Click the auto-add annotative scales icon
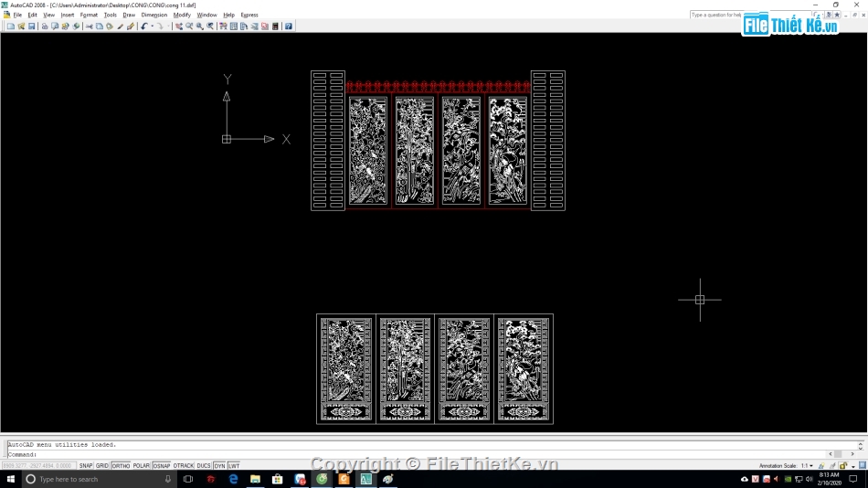Image resolution: width=868 pixels, height=488 pixels. point(832,466)
